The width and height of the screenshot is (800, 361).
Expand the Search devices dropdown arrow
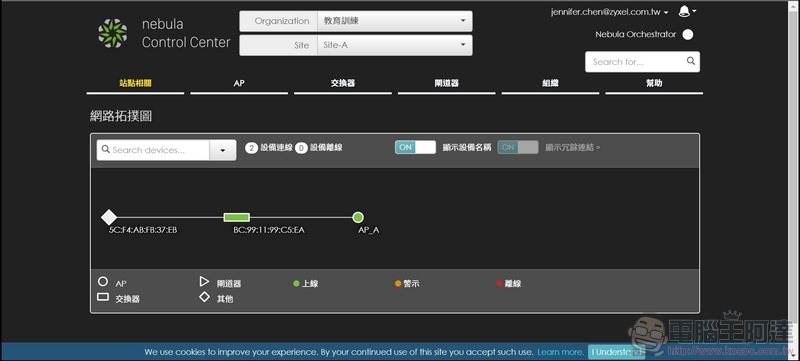coord(223,150)
